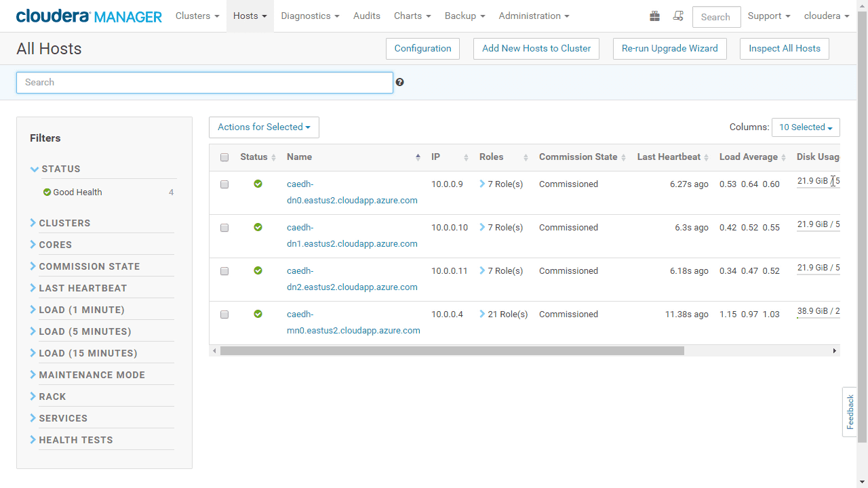The height and width of the screenshot is (488, 868).
Task: Toggle select-all hosts checkbox in header
Action: click(x=224, y=157)
